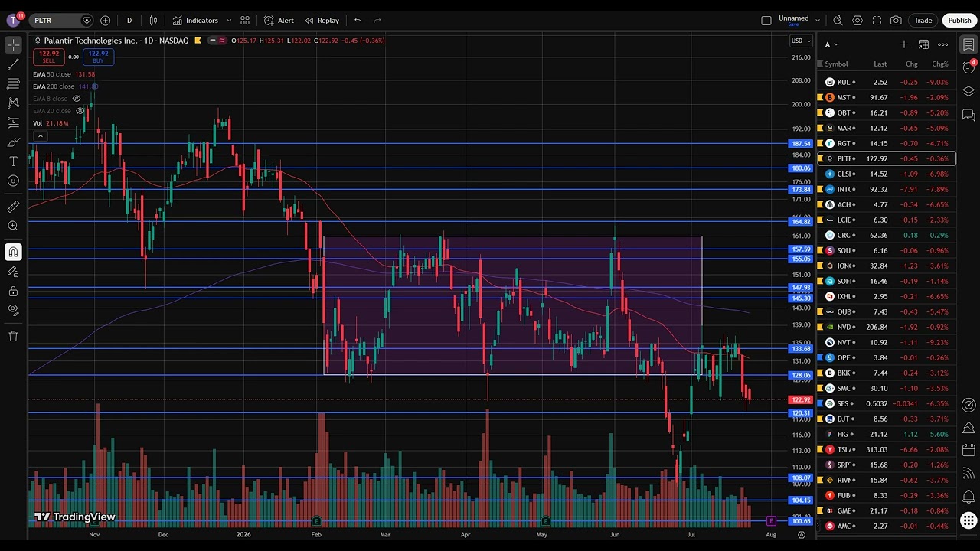Click the 122.92 SELL button
980x551 pixels.
[x=49, y=57]
